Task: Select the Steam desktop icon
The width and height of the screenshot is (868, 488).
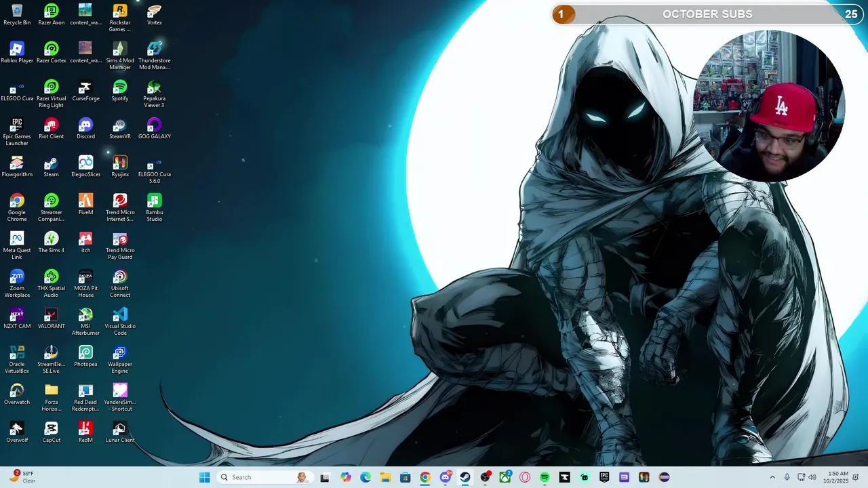Action: point(52,166)
